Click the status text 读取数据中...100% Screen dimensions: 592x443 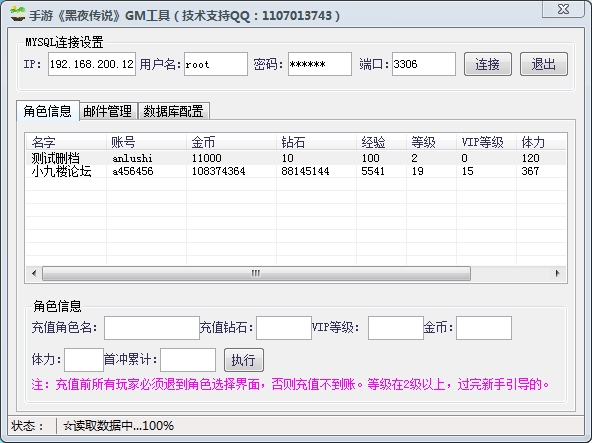coord(119,426)
